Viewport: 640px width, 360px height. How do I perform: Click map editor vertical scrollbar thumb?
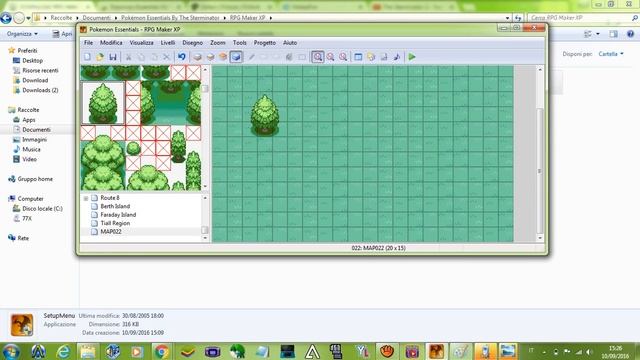click(540, 171)
